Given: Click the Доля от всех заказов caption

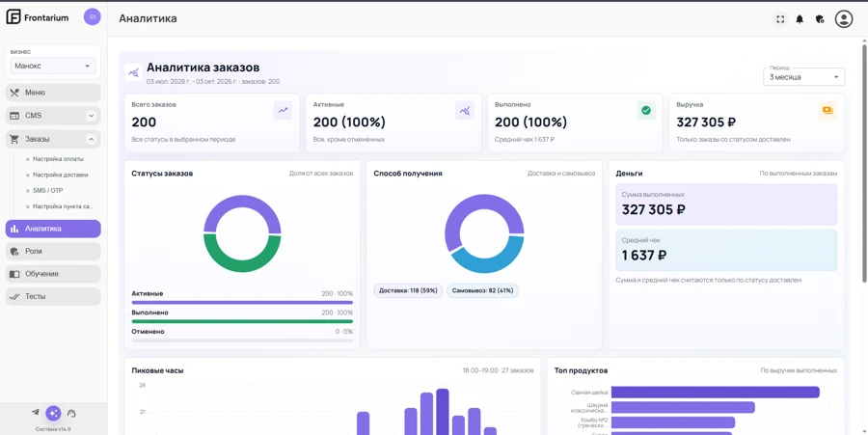Looking at the screenshot, I should click(x=320, y=174).
